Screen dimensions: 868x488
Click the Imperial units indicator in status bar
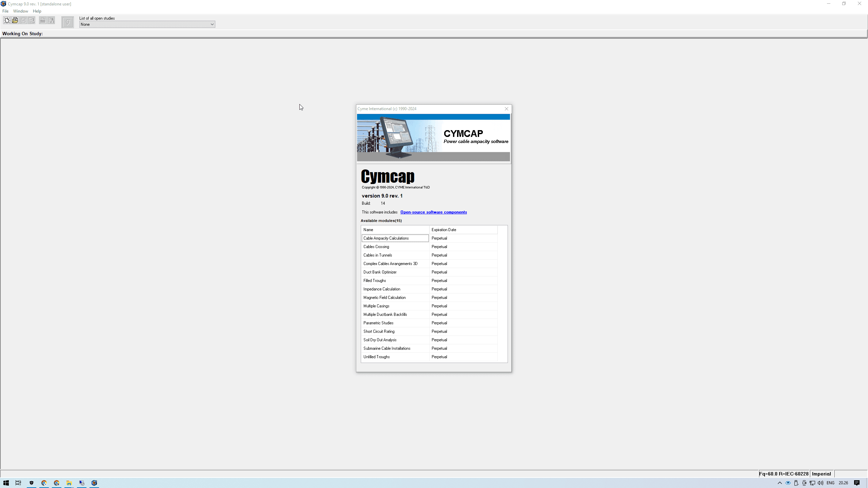[x=821, y=473]
